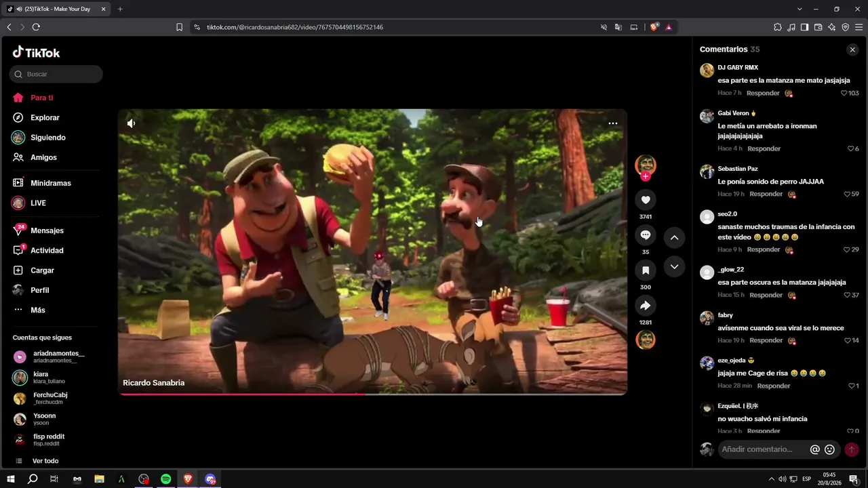The height and width of the screenshot is (488, 868).
Task: Open the sound disc thumbnail under share
Action: [x=646, y=340]
